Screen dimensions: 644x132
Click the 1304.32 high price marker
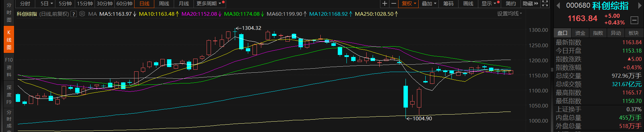click(249, 28)
